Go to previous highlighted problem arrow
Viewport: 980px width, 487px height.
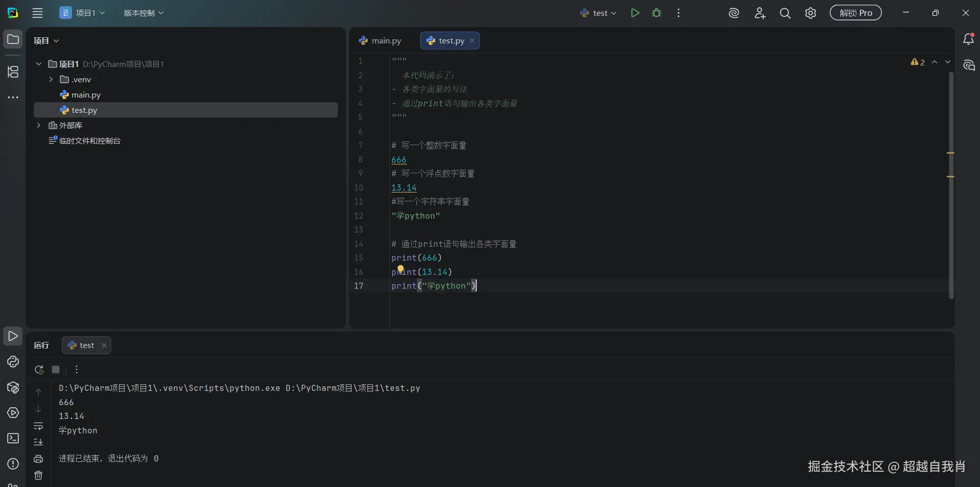coord(935,62)
